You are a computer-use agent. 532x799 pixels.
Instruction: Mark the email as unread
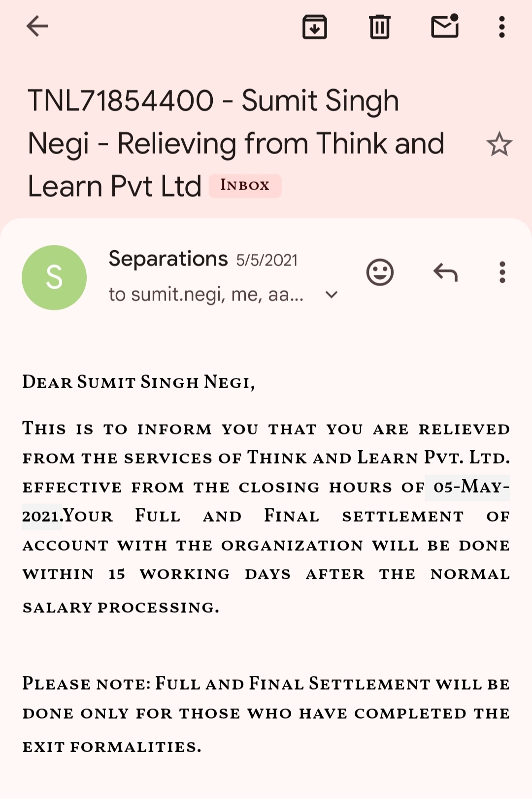pos(445,27)
